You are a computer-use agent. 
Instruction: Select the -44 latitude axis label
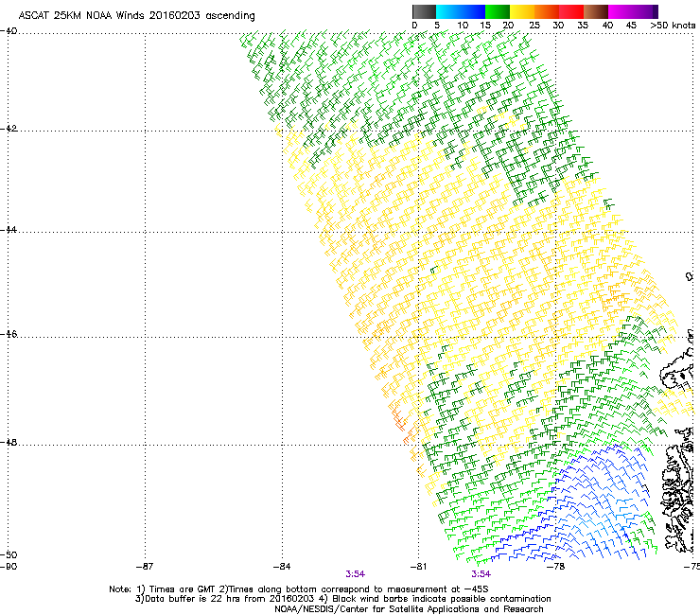tap(9, 230)
